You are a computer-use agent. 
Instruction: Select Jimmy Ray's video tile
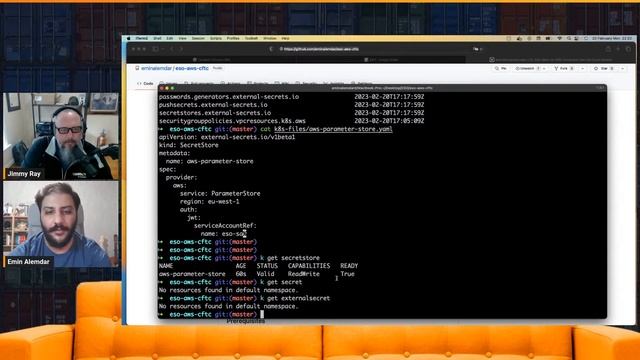[61, 136]
